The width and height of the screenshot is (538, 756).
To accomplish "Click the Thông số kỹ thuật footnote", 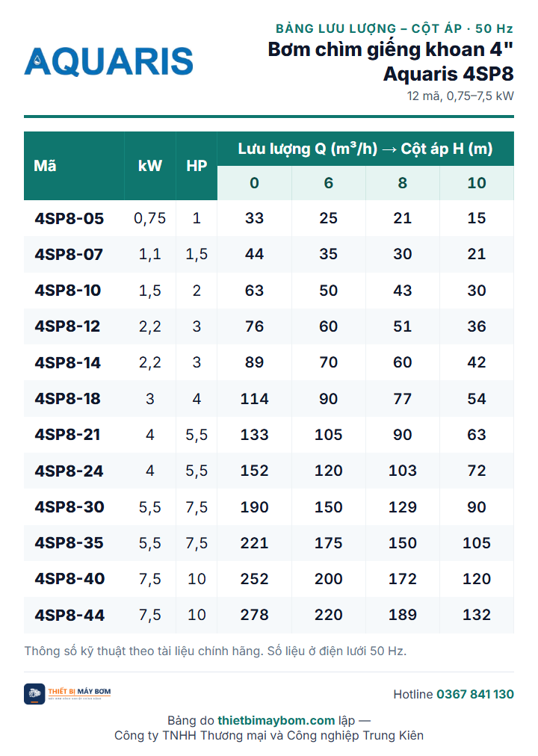I will click(x=215, y=651).
